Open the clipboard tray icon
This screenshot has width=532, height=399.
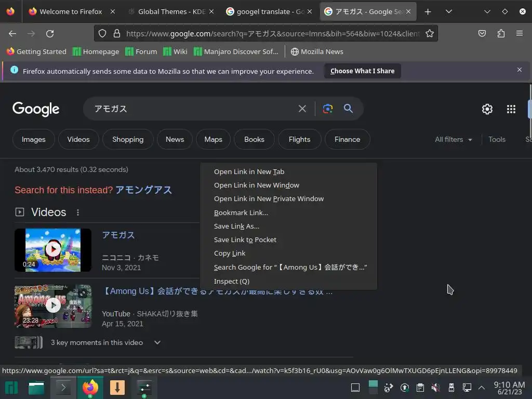420,388
